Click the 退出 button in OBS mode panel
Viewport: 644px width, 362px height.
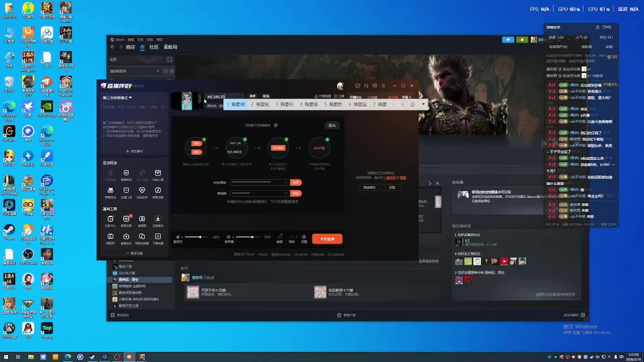click(332, 125)
